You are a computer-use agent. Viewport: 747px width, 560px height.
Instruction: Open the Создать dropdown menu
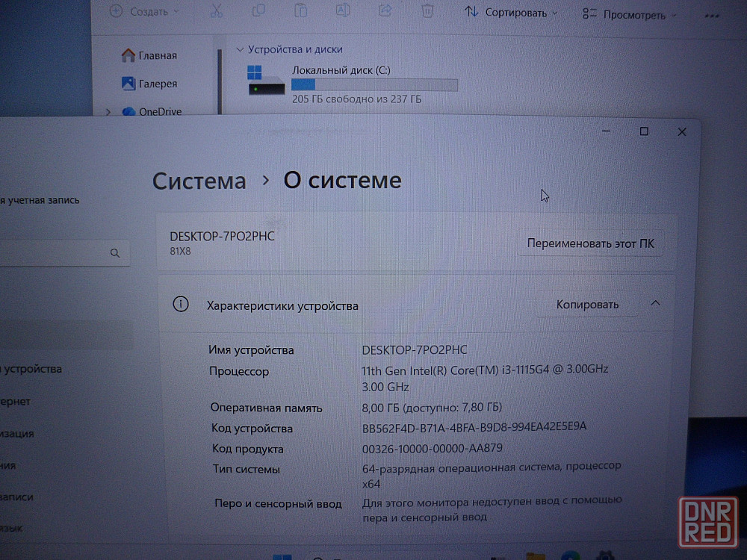pyautogui.click(x=145, y=12)
